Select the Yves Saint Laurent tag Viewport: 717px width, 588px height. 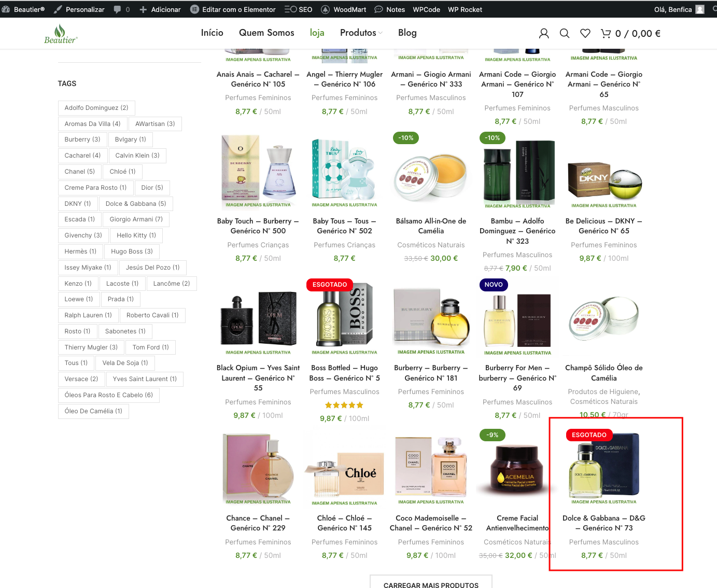(x=145, y=379)
